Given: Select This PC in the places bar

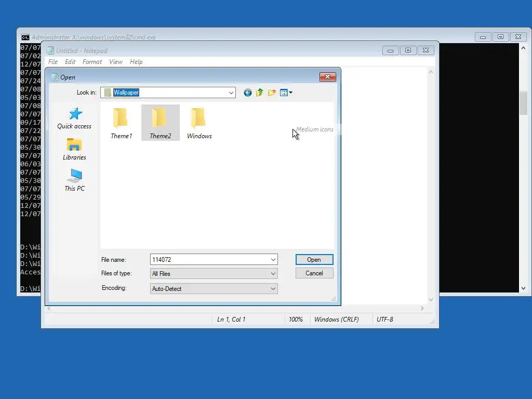Looking at the screenshot, I should click(x=74, y=180).
